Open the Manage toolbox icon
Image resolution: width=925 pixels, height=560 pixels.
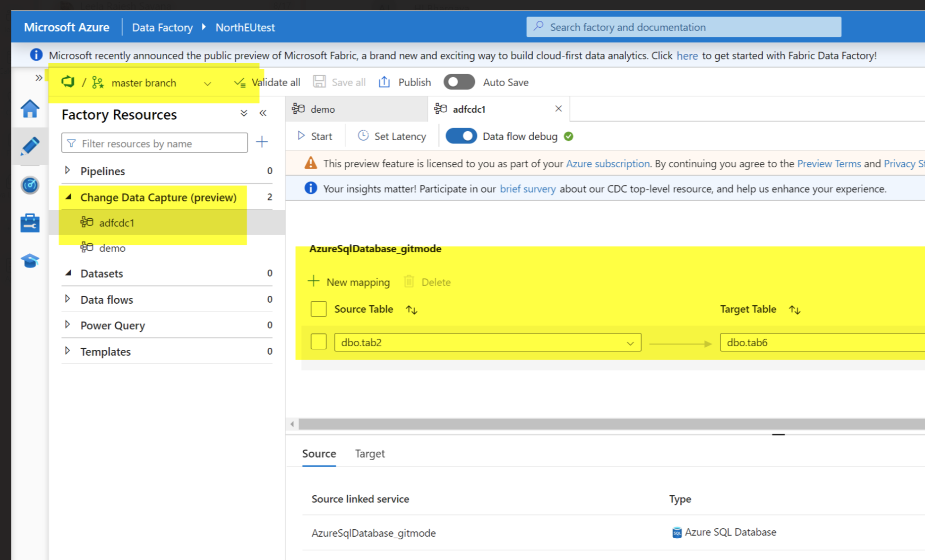[30, 222]
